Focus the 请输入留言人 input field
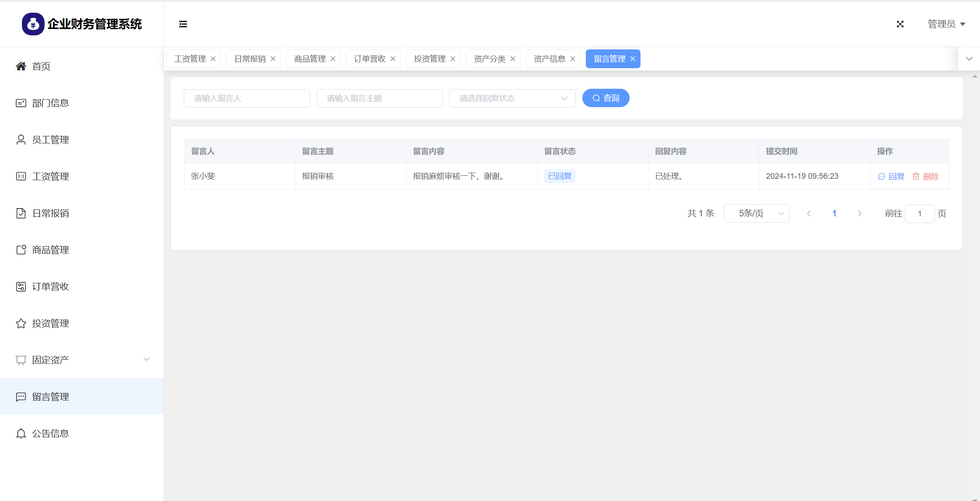Viewport: 980px width, 501px height. 247,98
